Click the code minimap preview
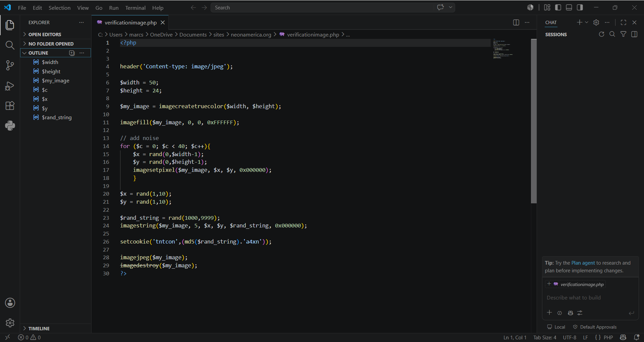The image size is (644, 342). (503, 49)
